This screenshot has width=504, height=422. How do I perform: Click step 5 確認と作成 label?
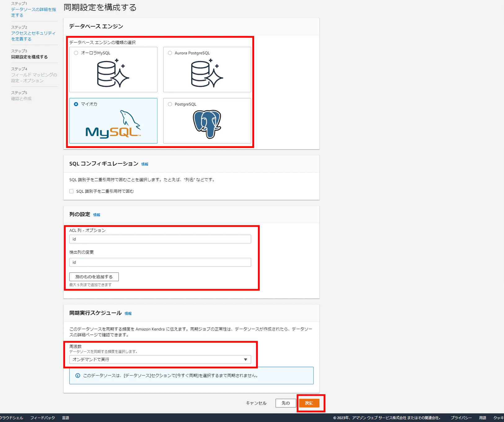[x=21, y=99]
